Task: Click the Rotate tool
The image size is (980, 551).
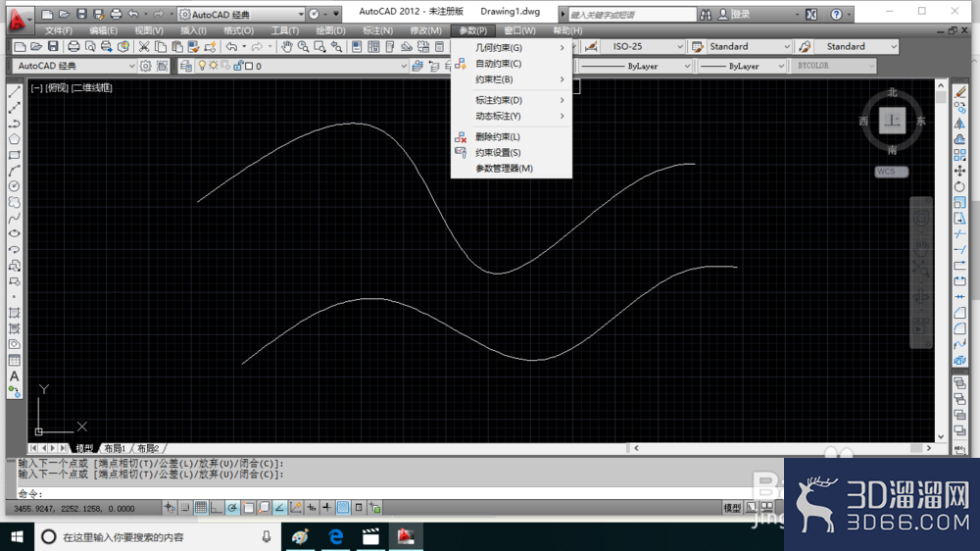Action: tap(960, 186)
